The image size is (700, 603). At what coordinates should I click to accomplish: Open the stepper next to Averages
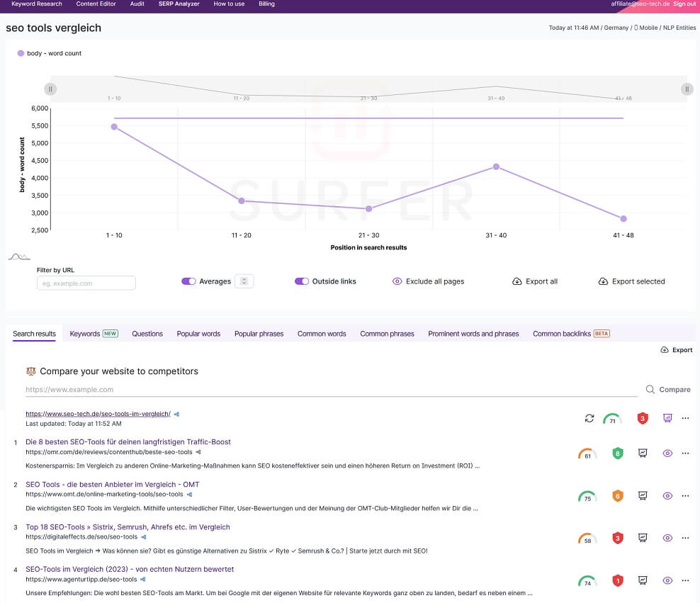pos(244,281)
